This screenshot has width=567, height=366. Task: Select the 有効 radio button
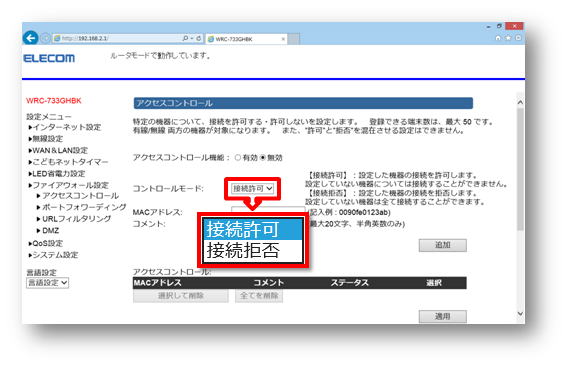[238, 158]
